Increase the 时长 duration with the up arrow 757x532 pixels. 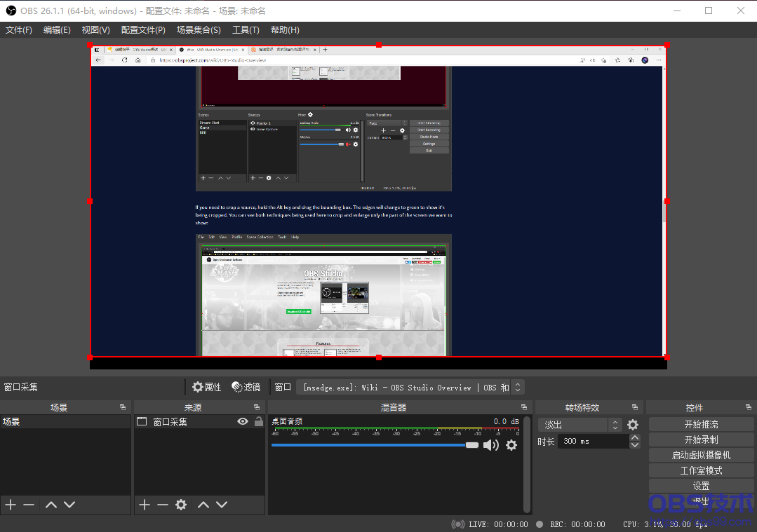635,437
